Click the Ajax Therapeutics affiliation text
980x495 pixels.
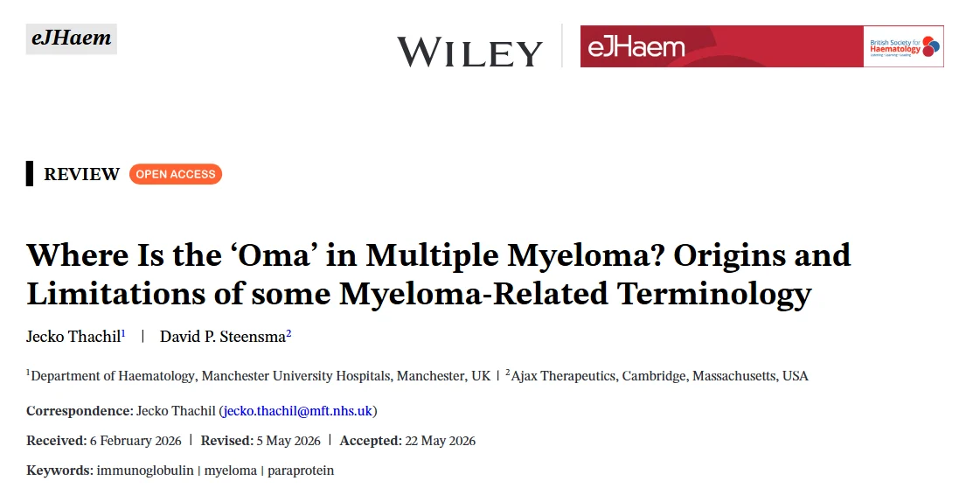(657, 376)
